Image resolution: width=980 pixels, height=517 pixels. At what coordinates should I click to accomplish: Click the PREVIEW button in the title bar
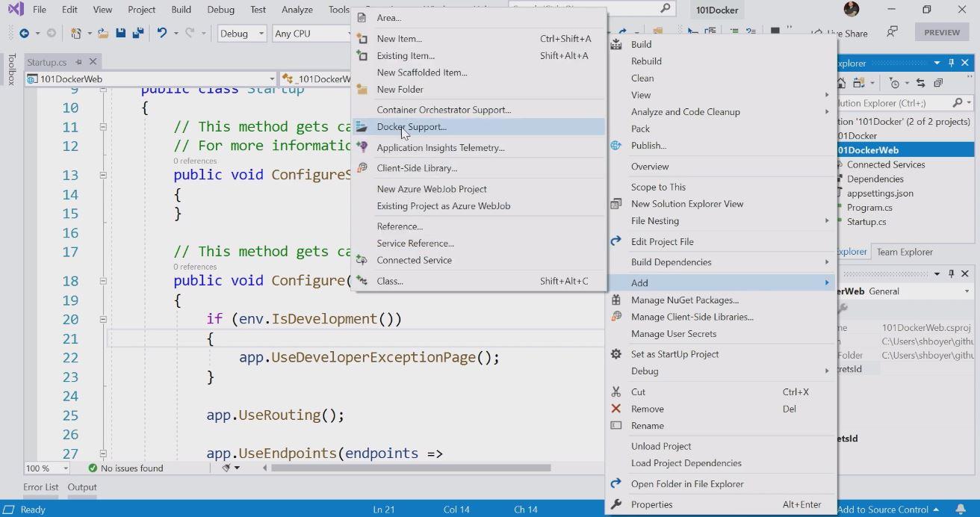point(940,31)
